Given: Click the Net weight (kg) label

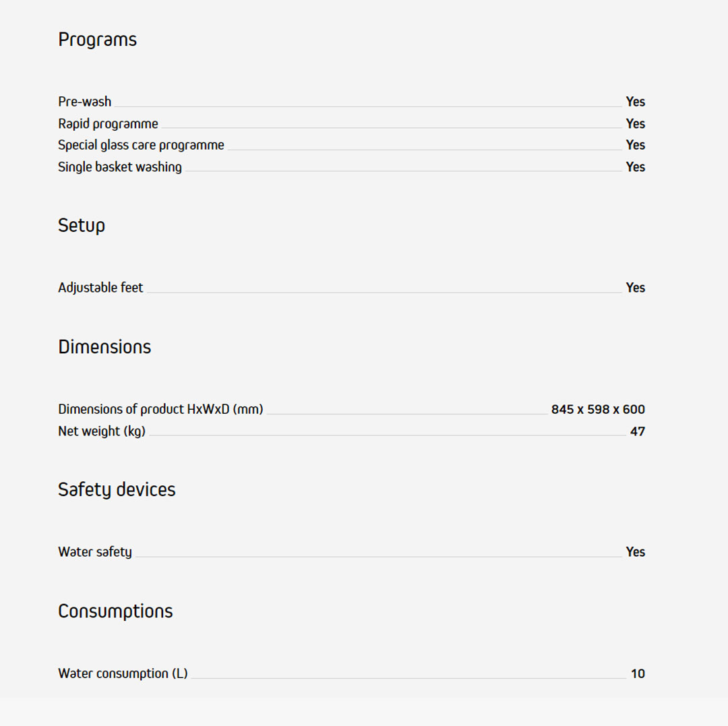Looking at the screenshot, I should pyautogui.click(x=102, y=431).
